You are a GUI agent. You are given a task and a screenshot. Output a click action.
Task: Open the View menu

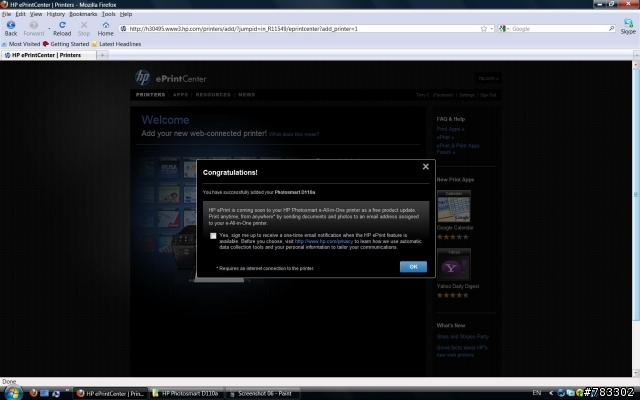tap(36, 14)
